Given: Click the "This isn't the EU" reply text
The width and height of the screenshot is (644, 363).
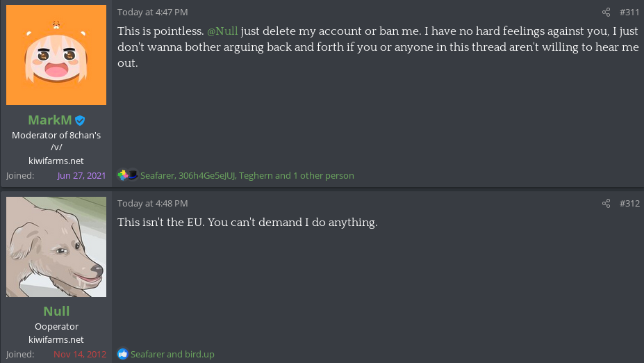Looking at the screenshot, I should [x=247, y=223].
